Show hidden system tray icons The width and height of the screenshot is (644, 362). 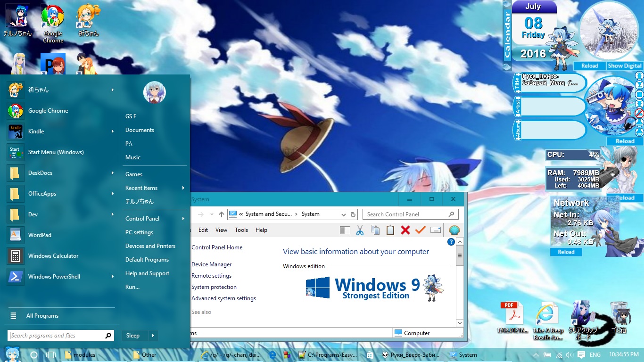tap(536, 354)
